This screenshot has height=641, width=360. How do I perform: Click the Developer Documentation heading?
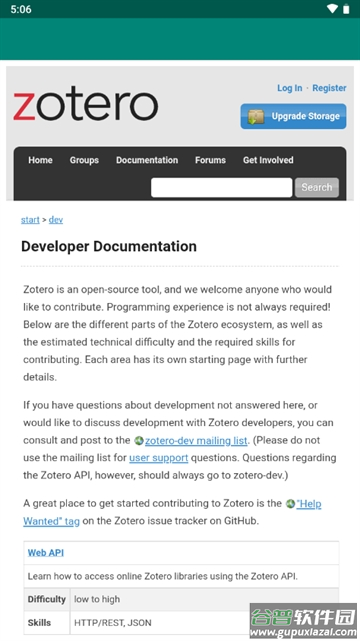[109, 246]
